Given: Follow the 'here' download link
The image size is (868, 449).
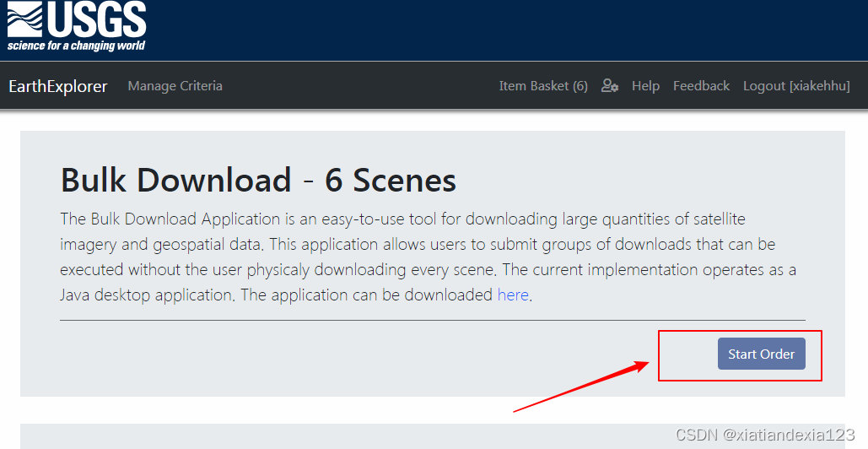Looking at the screenshot, I should pyautogui.click(x=513, y=295).
